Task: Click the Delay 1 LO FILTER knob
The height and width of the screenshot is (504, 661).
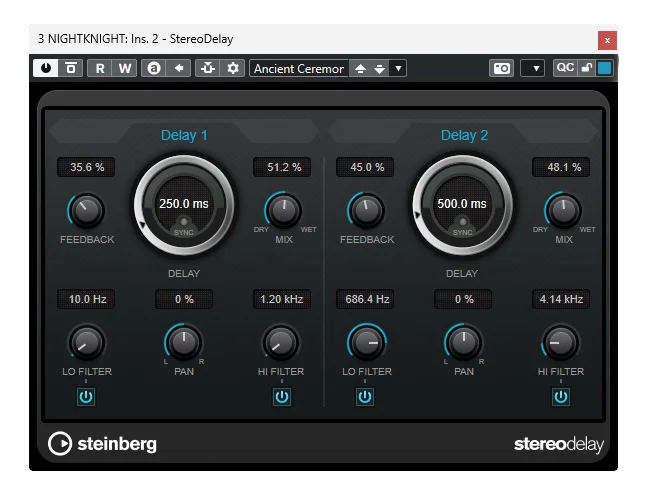Action: (x=86, y=342)
